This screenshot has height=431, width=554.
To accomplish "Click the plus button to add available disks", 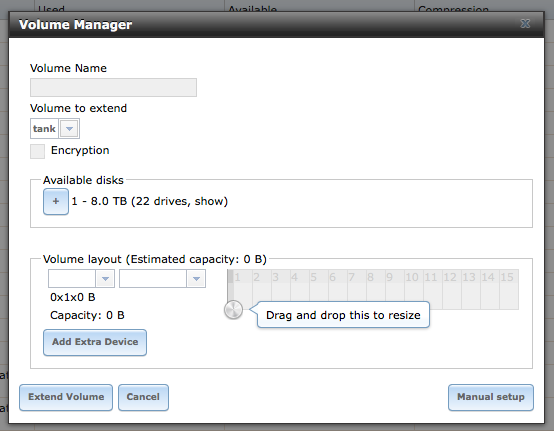I will click(x=56, y=201).
